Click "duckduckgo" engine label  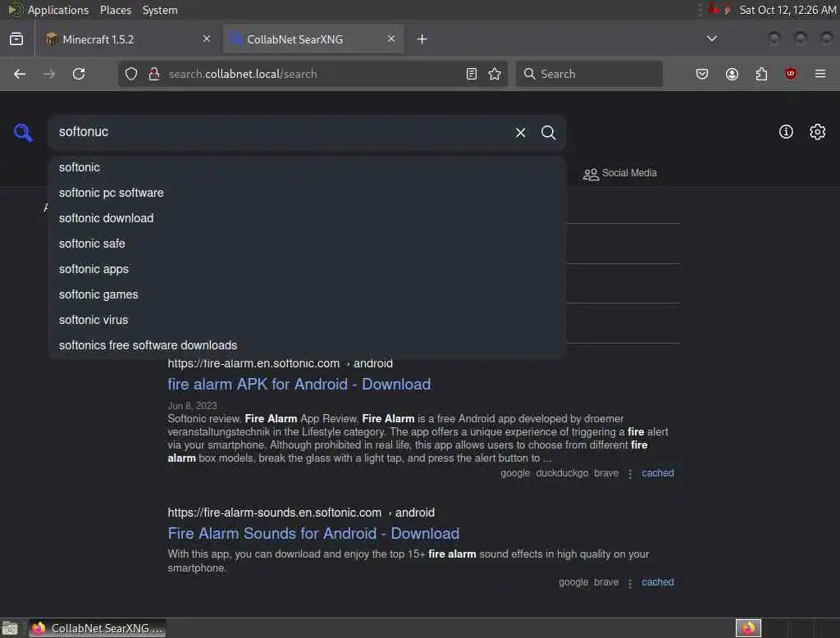click(x=562, y=473)
